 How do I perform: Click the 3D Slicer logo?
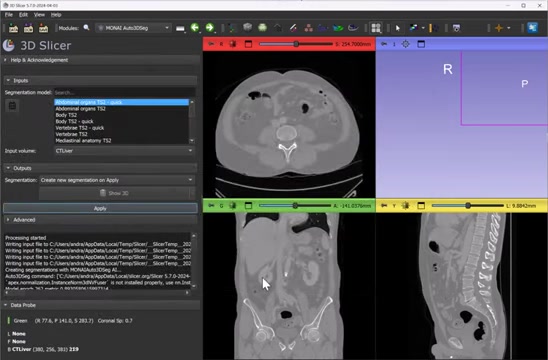9,45
